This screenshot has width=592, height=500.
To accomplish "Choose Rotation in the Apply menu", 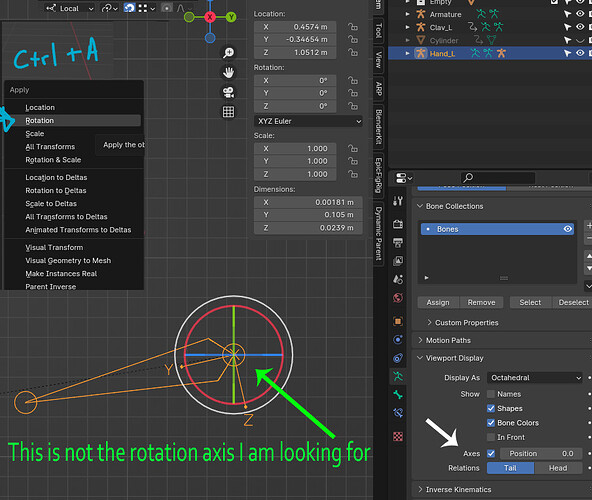I will tap(72, 121).
